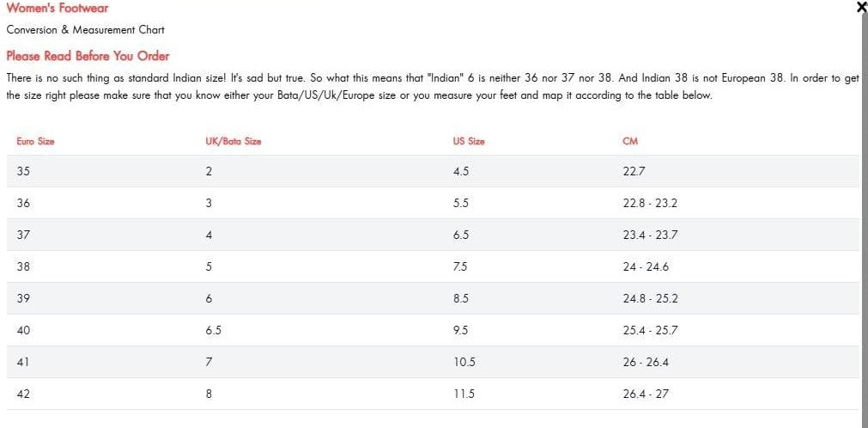Click the UK/Bata Size column header
This screenshot has height=428, width=868.
pos(227,141)
